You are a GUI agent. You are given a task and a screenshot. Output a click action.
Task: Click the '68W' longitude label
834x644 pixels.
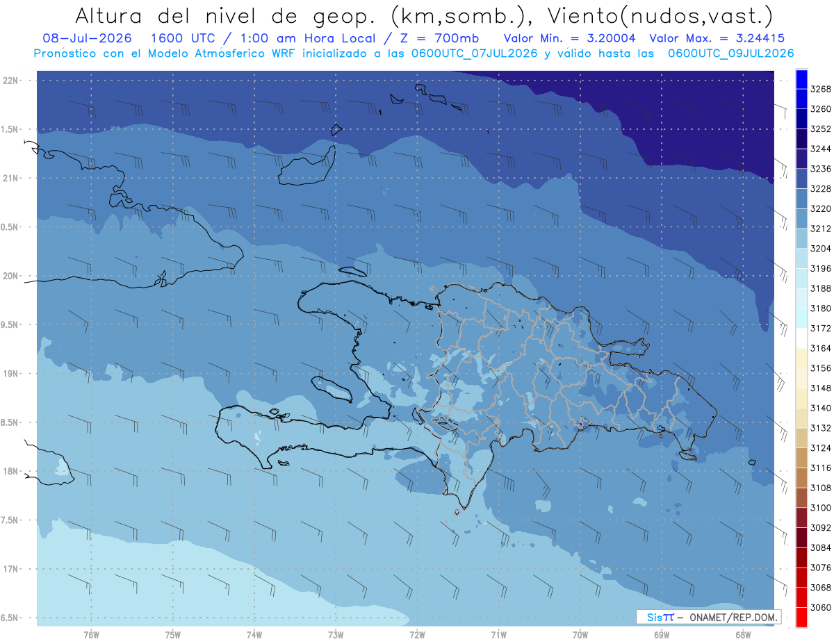(x=743, y=635)
